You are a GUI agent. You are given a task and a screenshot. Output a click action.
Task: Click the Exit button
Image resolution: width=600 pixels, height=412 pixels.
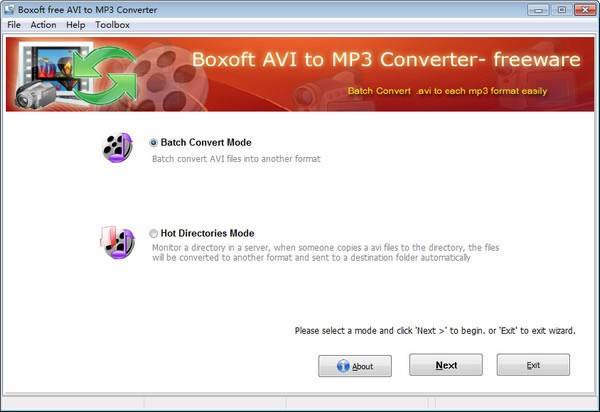[533, 365]
